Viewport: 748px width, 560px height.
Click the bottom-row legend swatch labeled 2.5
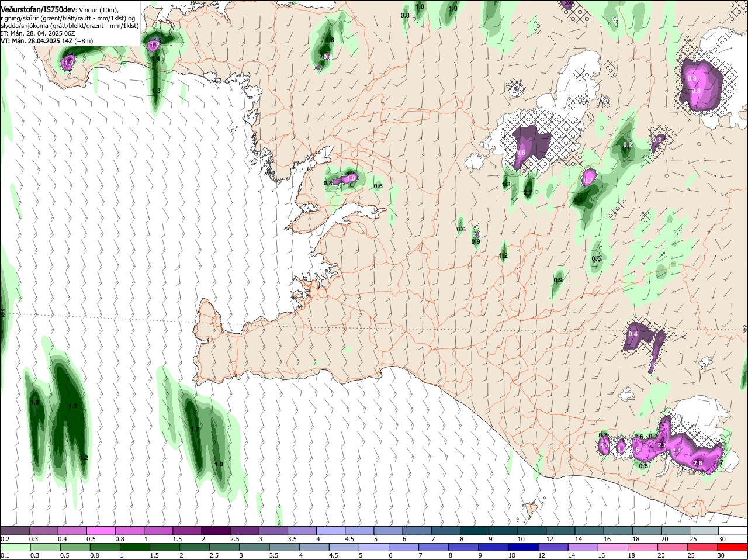pyautogui.click(x=224, y=547)
